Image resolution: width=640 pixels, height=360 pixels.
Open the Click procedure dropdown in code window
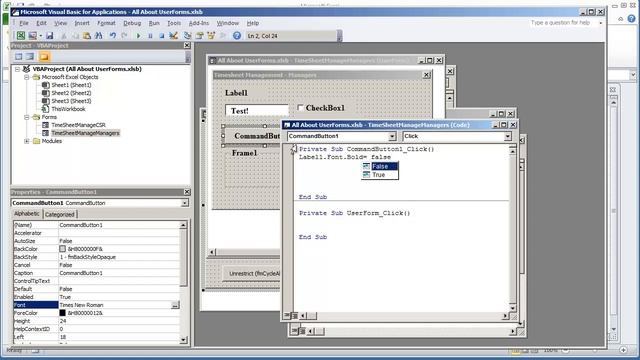tap(507, 136)
